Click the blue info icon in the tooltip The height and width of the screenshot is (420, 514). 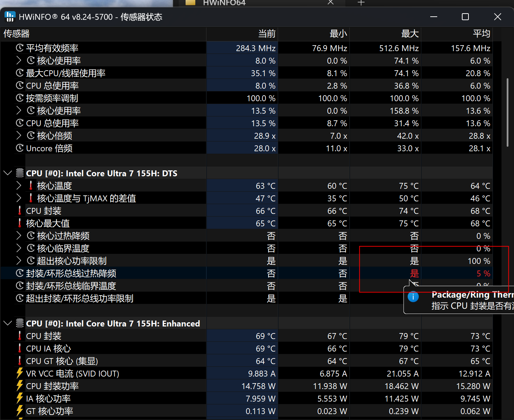413,297
